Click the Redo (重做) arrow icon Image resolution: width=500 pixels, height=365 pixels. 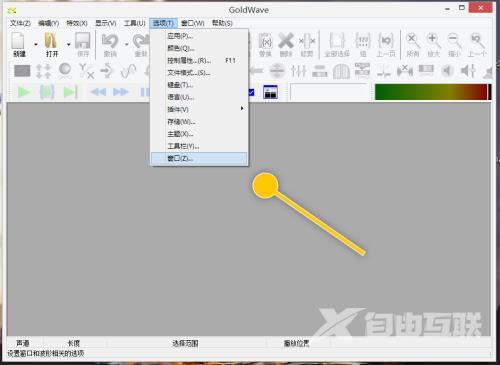pyautogui.click(x=141, y=41)
